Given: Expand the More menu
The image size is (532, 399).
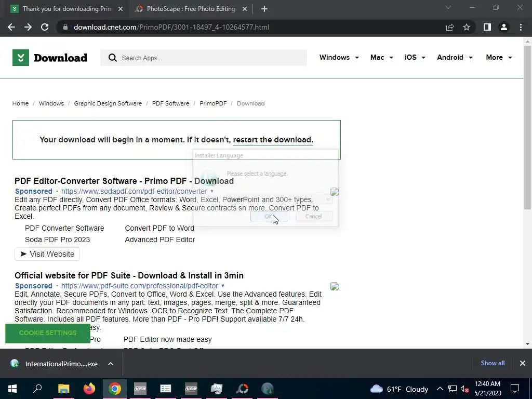Looking at the screenshot, I should tap(499, 57).
